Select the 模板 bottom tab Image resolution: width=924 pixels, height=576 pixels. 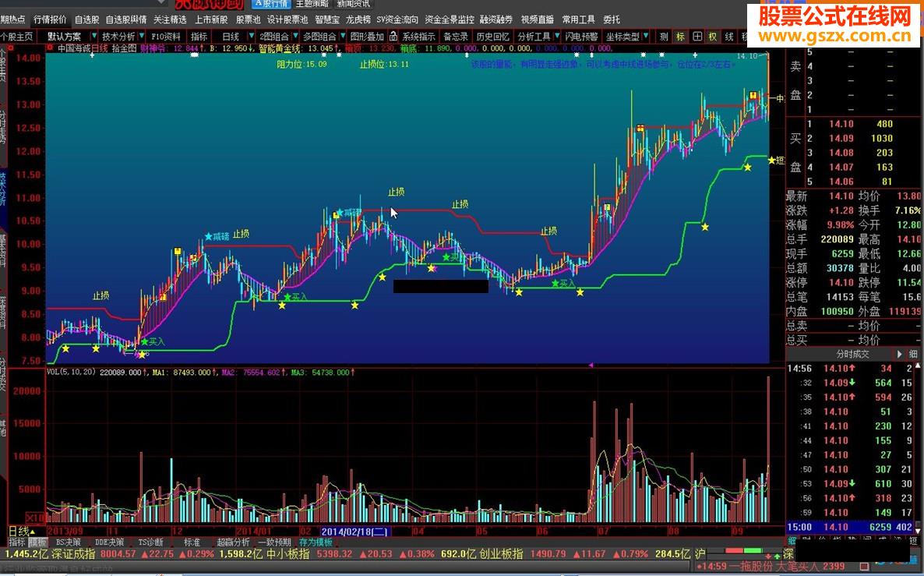[x=37, y=542]
